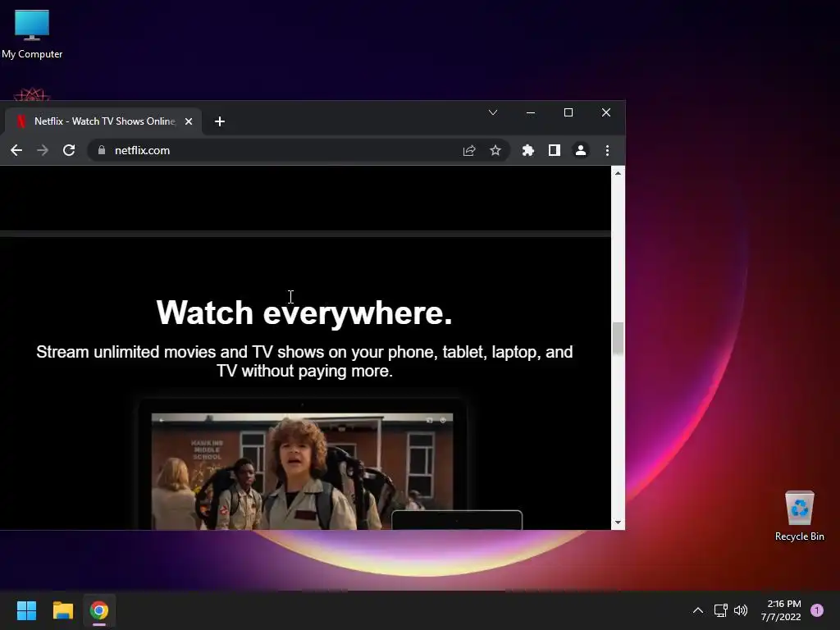This screenshot has height=630, width=840.
Task: Select the Netflix - Watch TV Shows Online tab
Action: coord(103,121)
